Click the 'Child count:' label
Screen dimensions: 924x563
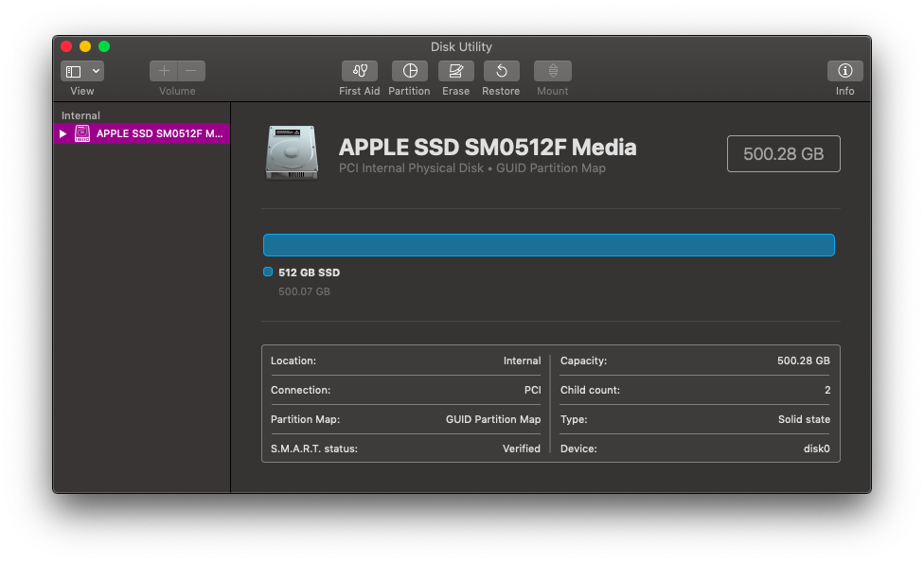click(590, 390)
